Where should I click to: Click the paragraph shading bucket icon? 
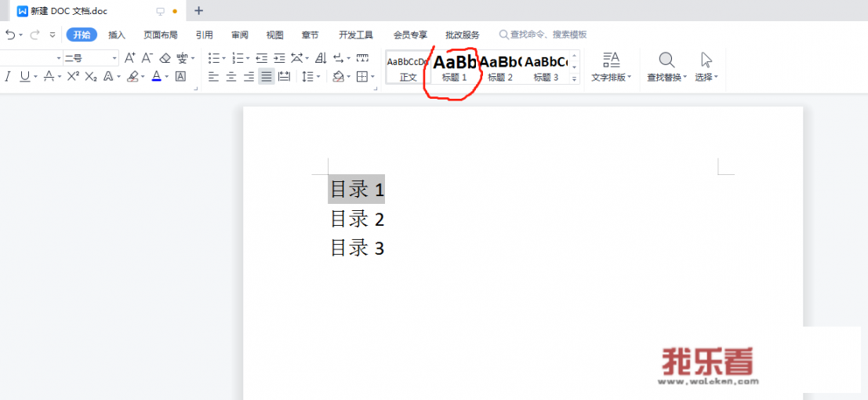(x=338, y=76)
